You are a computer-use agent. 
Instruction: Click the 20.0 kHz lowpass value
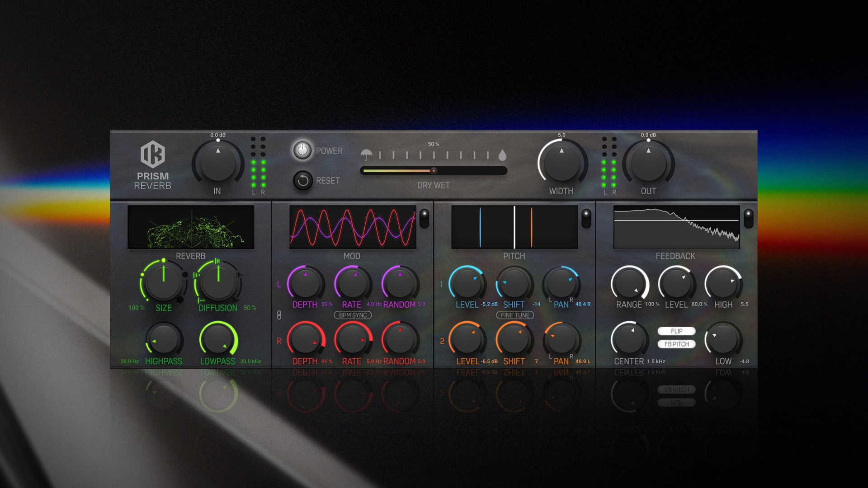[250, 361]
